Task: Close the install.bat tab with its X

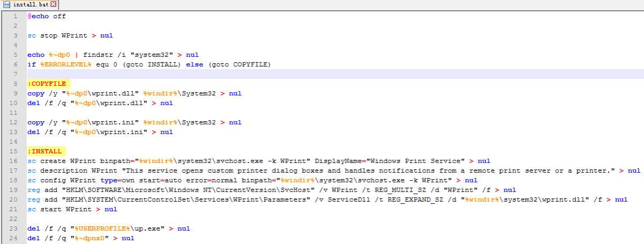Action: point(53,4)
